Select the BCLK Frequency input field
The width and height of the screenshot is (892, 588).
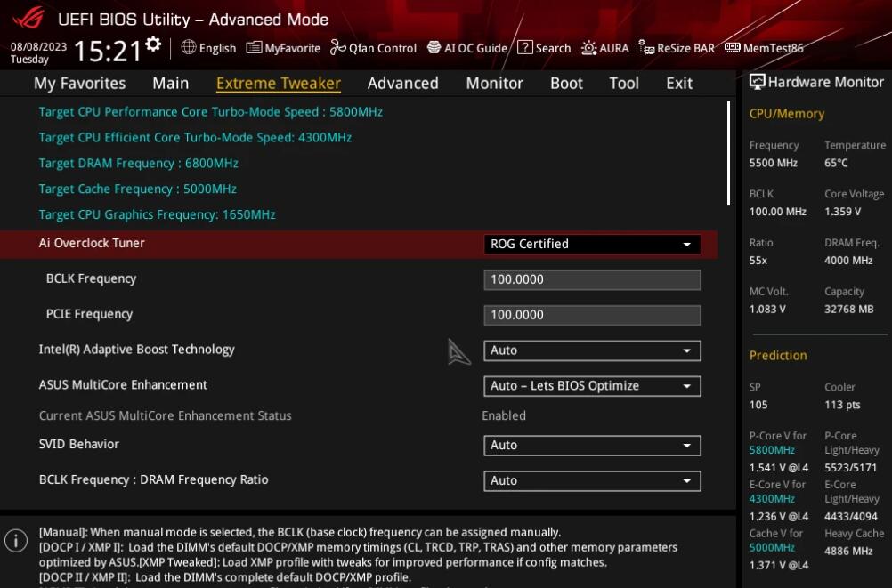tap(591, 278)
